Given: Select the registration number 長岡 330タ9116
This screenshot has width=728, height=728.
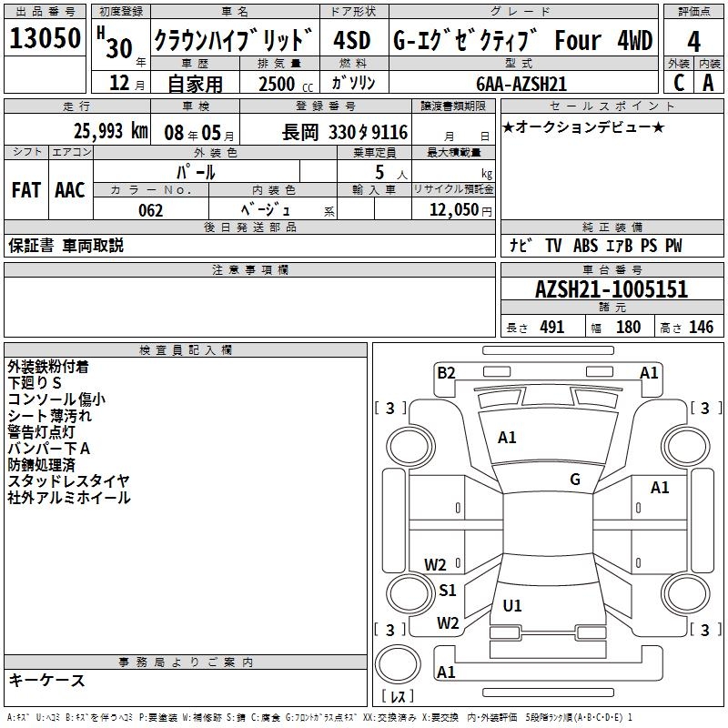Looking at the screenshot, I should click(344, 132).
